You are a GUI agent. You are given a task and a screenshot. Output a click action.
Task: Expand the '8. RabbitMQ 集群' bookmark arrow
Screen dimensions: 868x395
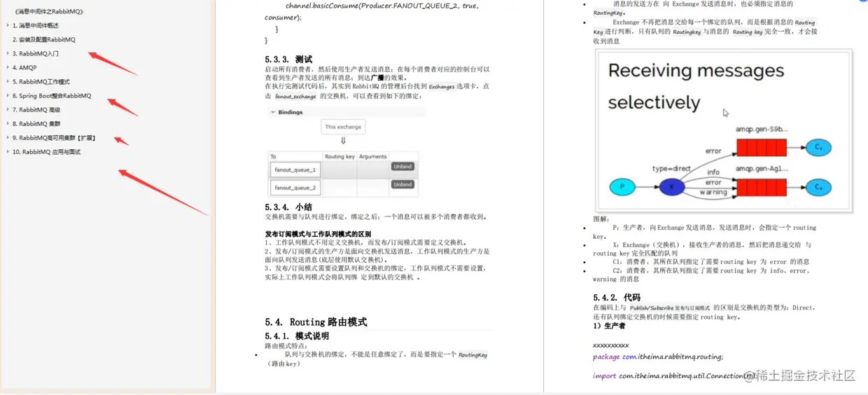(x=8, y=124)
